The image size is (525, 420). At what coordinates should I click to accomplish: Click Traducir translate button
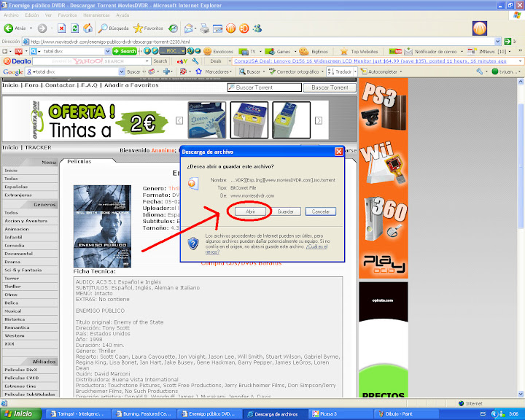click(339, 71)
